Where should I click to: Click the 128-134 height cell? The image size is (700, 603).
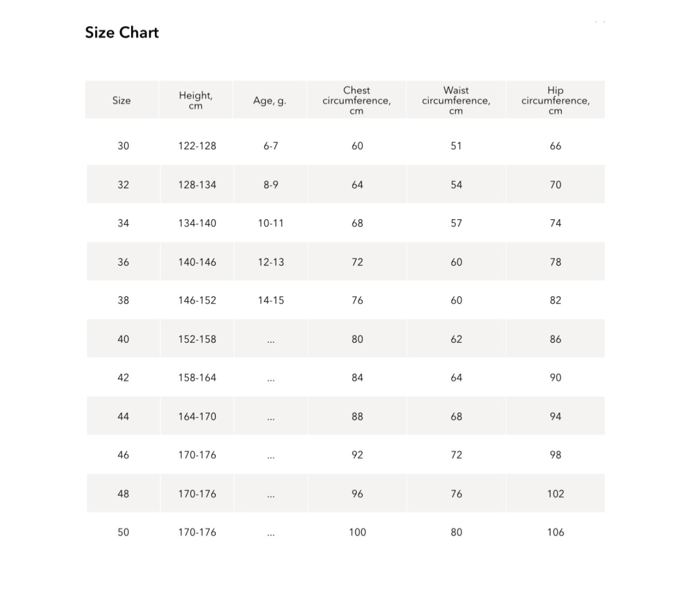pos(197,185)
